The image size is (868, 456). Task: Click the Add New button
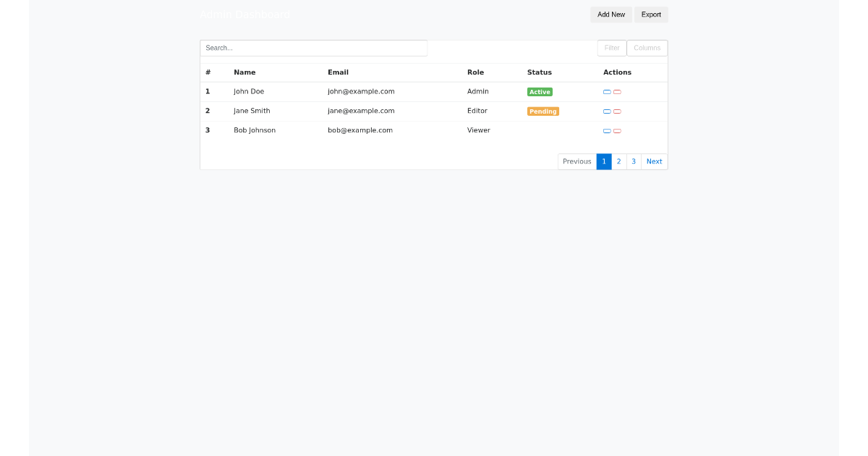pos(610,14)
